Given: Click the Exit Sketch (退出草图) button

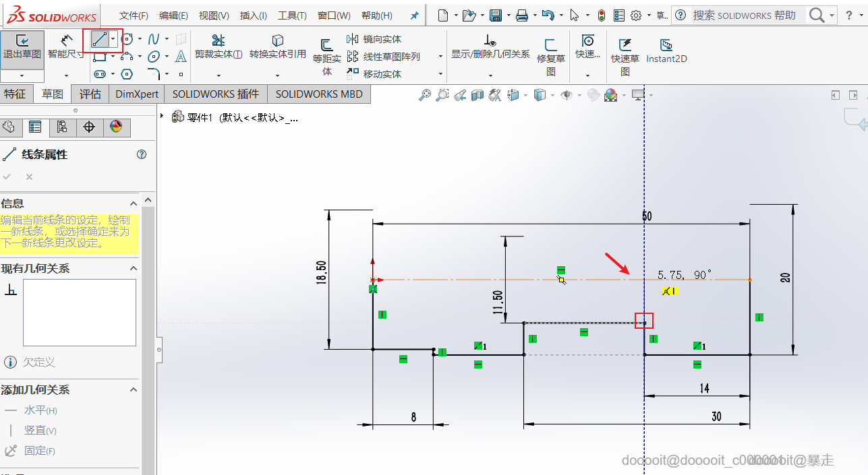Looking at the screenshot, I should point(22,47).
